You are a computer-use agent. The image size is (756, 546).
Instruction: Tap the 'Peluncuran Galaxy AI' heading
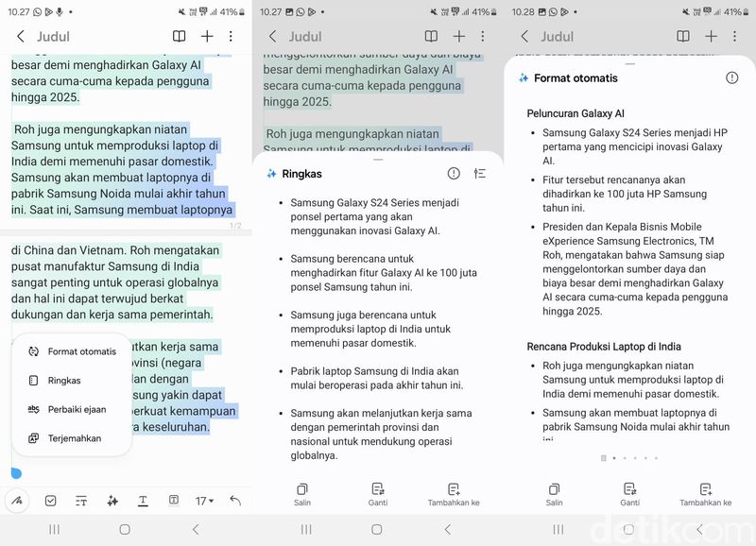576,113
